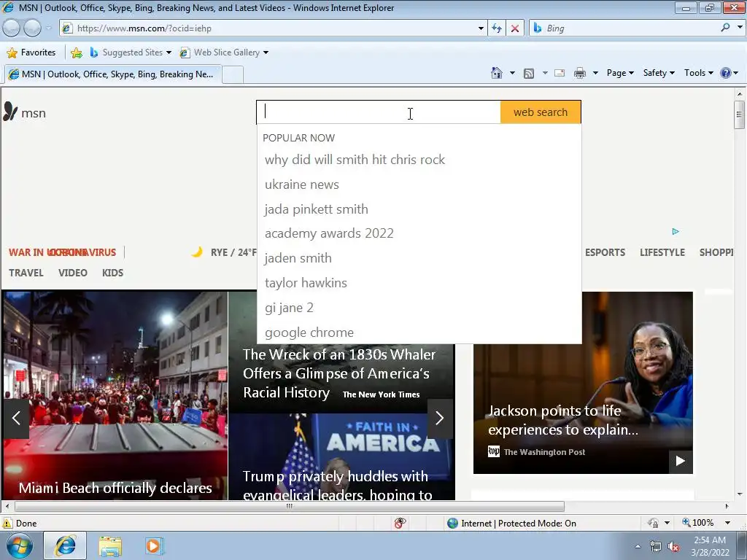Click the Stop loading X icon

[515, 28]
